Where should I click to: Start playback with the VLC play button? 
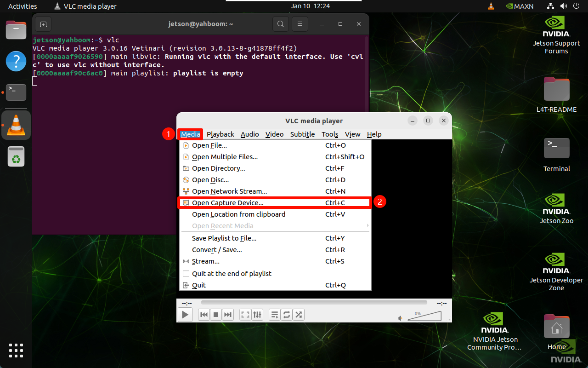coord(185,315)
